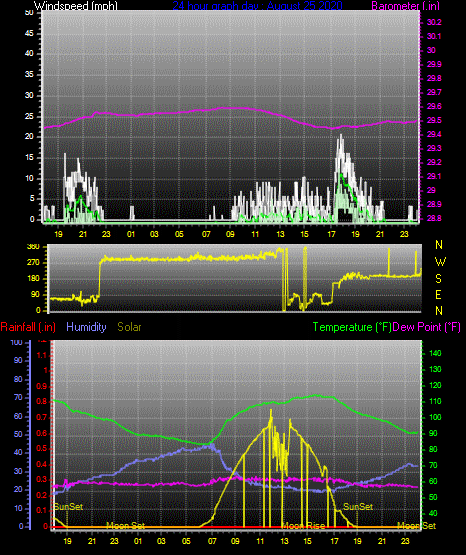Click hour label '01' under windspeed graph
Image resolution: width=466 pixels, height=555 pixels.
coord(131,234)
